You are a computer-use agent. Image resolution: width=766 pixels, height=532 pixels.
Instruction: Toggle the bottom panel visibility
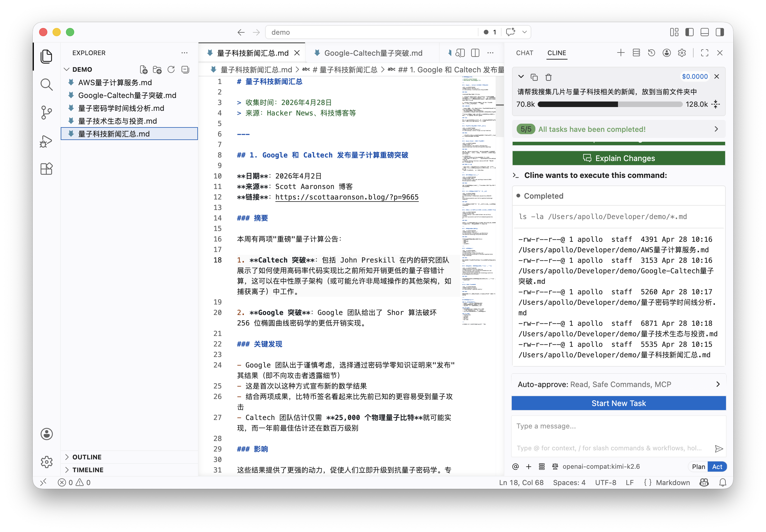pyautogui.click(x=704, y=32)
